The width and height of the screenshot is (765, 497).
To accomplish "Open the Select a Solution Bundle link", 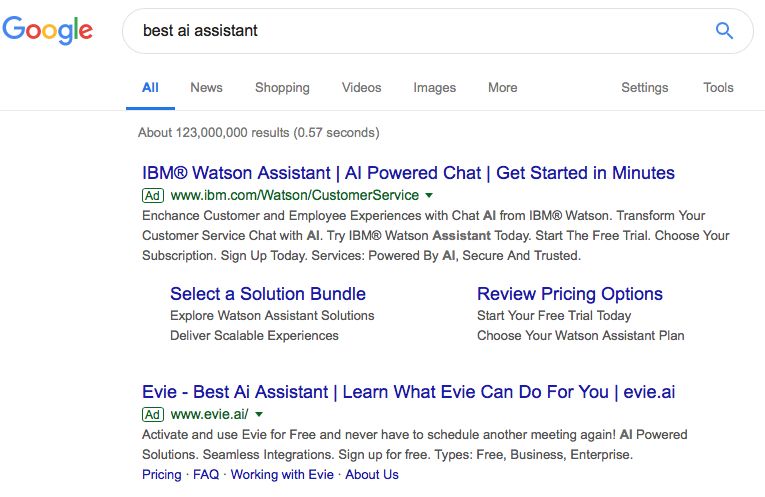I will (x=268, y=294).
